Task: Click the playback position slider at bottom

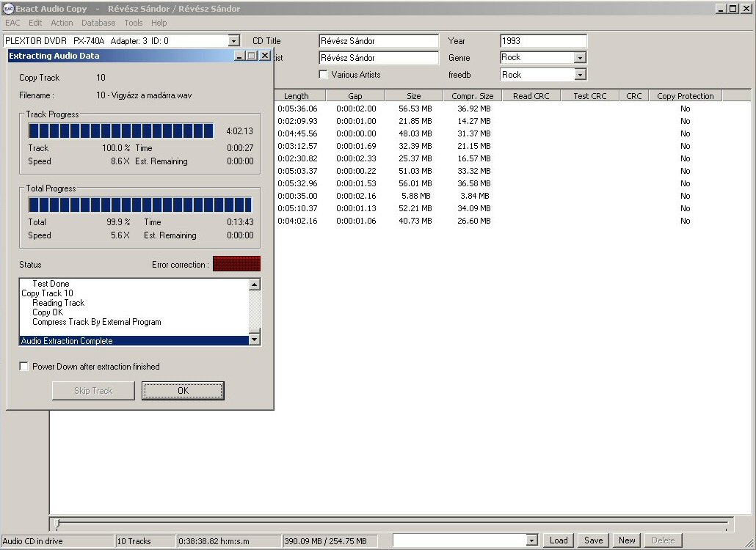Action: 393,524
